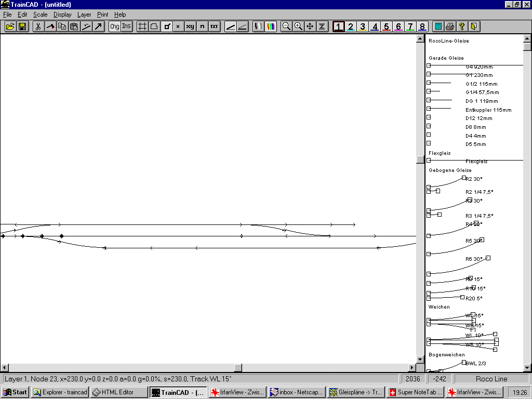Click the rainbow color stripes icon
532x399 pixels.
[x=271, y=26]
